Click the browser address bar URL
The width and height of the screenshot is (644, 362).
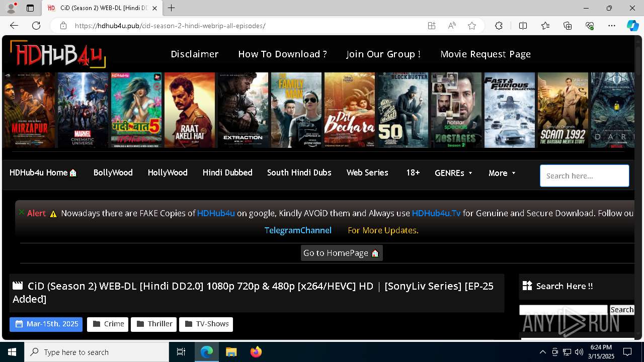pos(170,26)
